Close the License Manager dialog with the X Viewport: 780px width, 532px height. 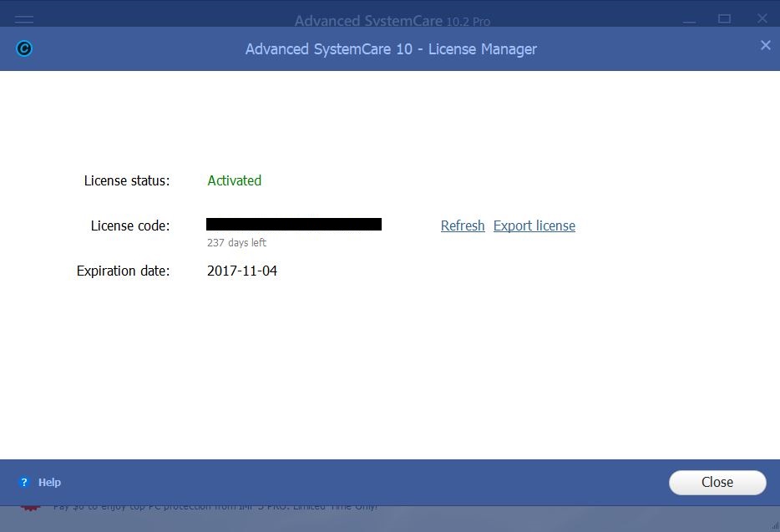[765, 45]
